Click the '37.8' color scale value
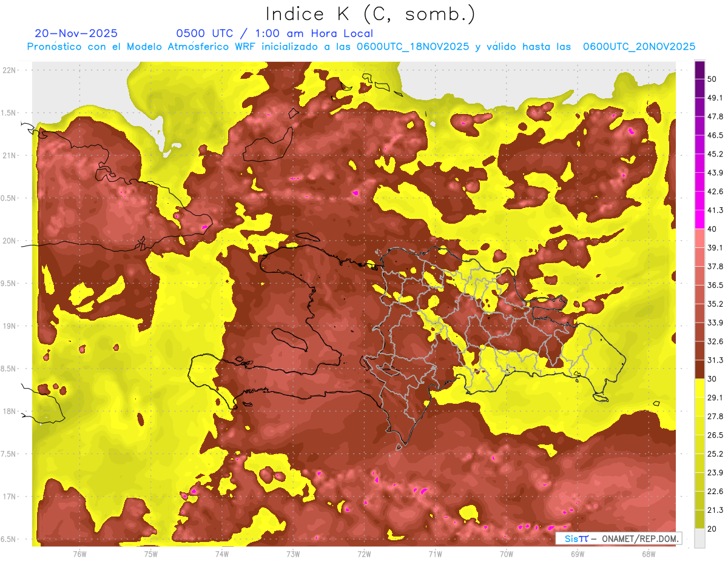The image size is (728, 562). [x=715, y=266]
